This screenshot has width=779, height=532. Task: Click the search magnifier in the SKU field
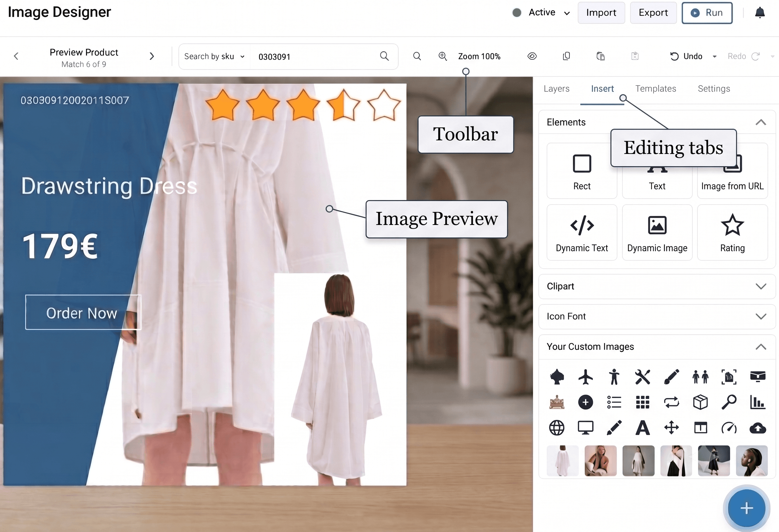tap(384, 56)
